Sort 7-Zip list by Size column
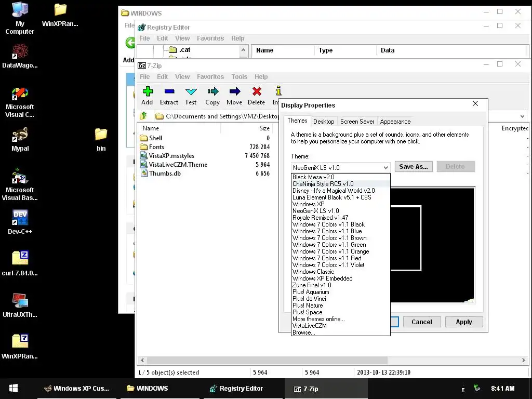This screenshot has height=399, width=532. point(247,128)
